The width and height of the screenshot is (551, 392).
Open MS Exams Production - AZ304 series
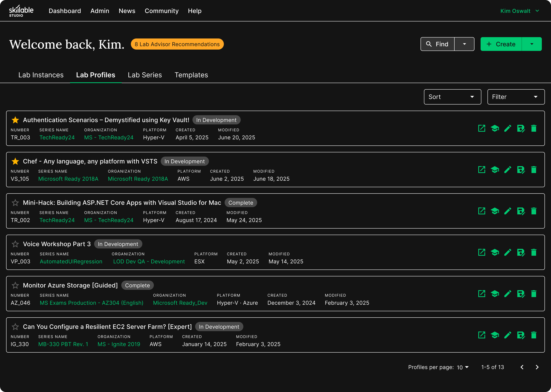pos(91,303)
